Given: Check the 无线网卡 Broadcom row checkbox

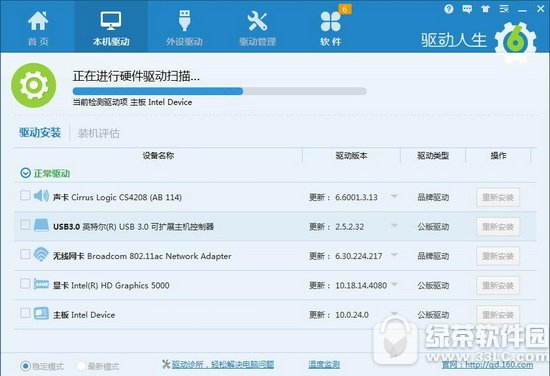Looking at the screenshot, I should [x=25, y=254].
